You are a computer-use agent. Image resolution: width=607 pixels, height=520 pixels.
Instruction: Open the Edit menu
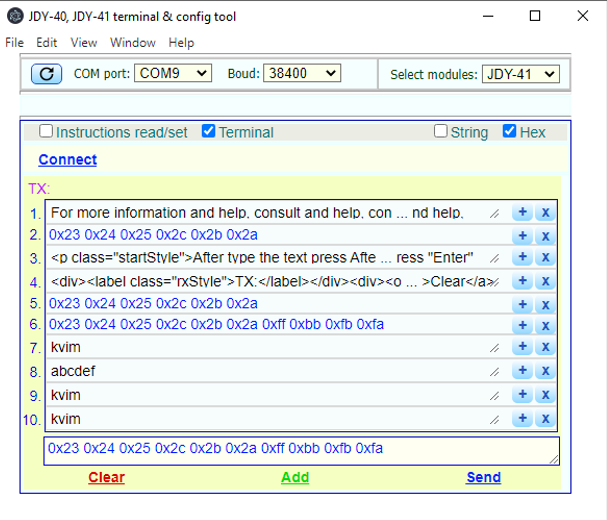click(x=46, y=43)
